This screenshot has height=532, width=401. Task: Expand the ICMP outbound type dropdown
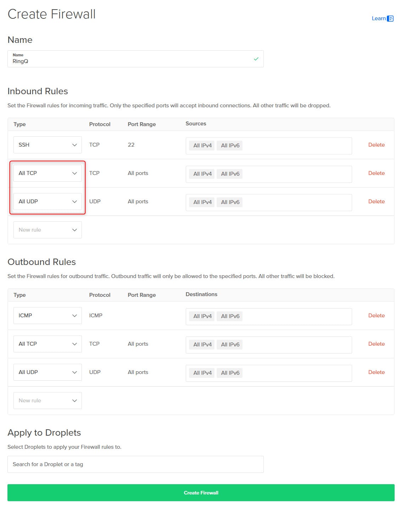pyautogui.click(x=47, y=315)
